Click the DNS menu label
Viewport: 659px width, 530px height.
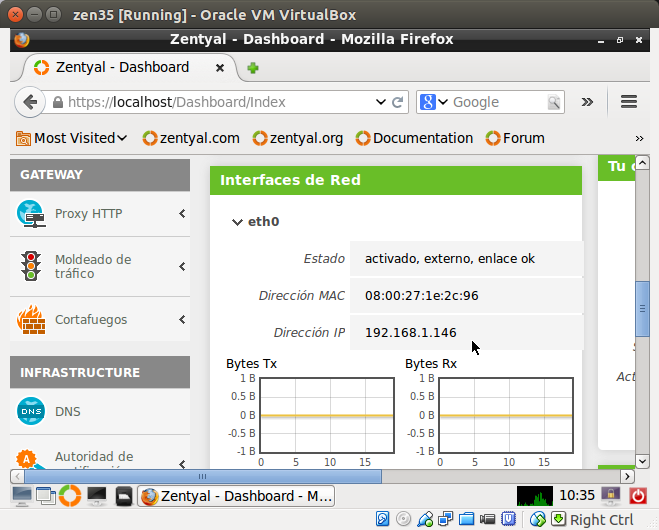[x=68, y=411]
